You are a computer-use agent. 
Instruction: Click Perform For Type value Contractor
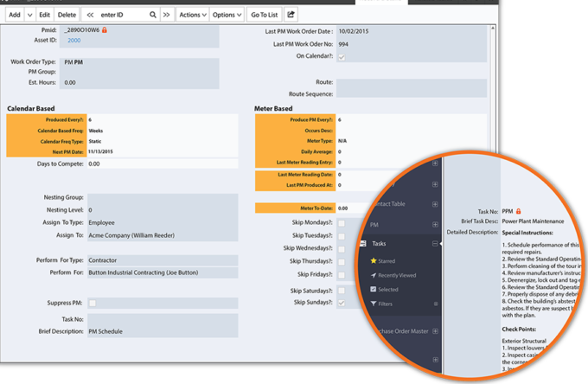click(103, 260)
